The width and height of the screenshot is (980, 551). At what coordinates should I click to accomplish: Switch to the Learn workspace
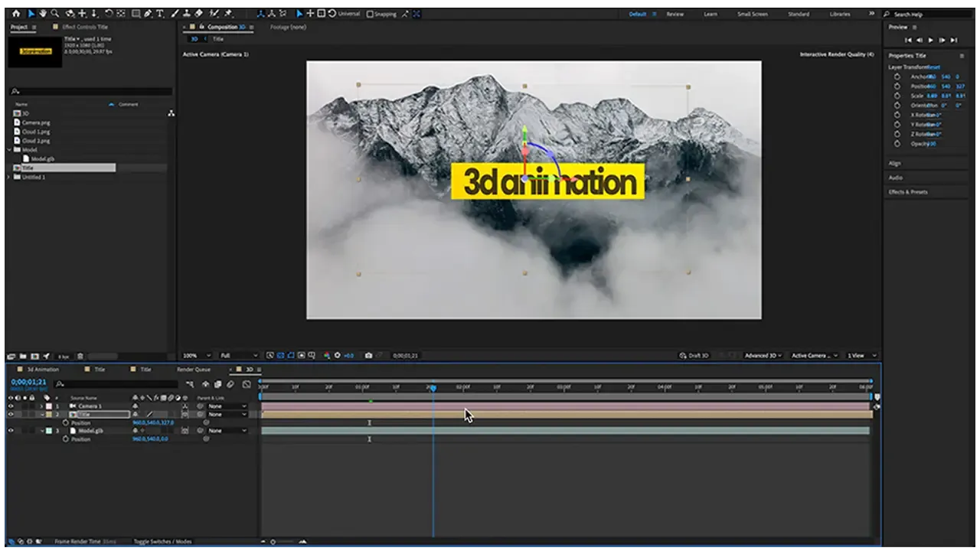pyautogui.click(x=710, y=14)
